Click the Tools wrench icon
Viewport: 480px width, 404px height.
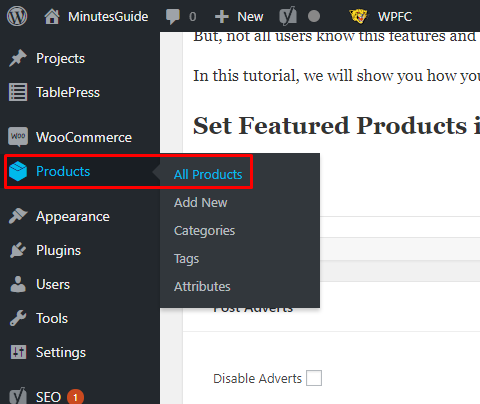[18, 318]
